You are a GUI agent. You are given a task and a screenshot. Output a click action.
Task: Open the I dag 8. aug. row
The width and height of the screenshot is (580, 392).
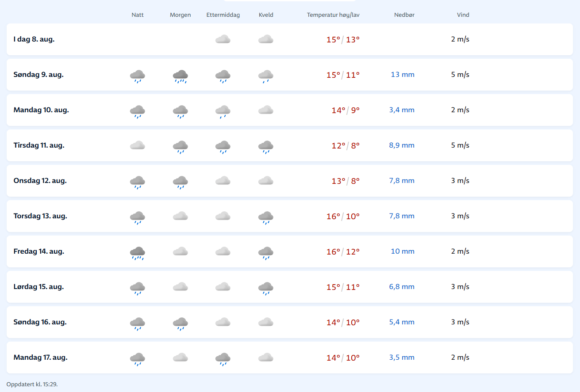[x=290, y=39]
